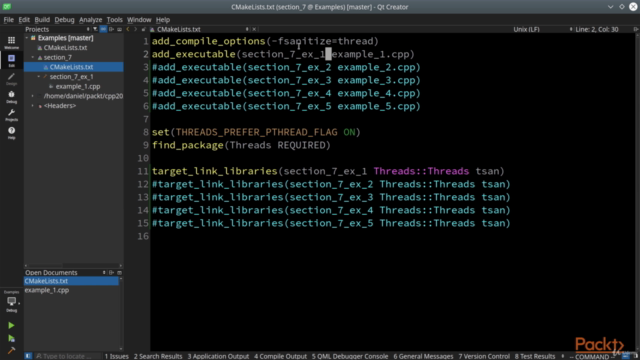Click the Projects panel horizontal scrollbar

(73, 266)
